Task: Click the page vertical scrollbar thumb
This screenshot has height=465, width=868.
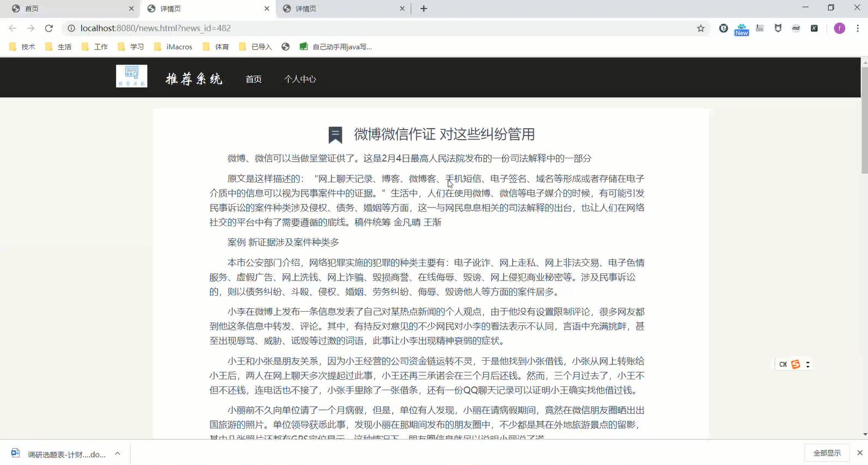Action: tap(864, 120)
